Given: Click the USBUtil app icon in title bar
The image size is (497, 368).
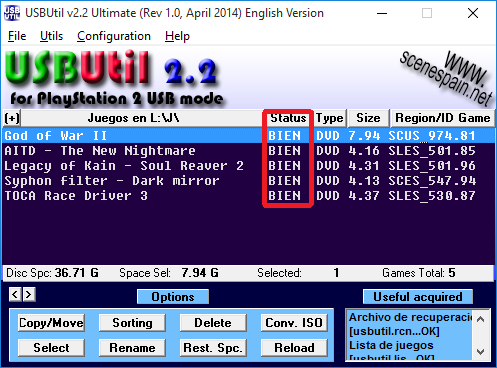Looking at the screenshot, I should click(12, 13).
